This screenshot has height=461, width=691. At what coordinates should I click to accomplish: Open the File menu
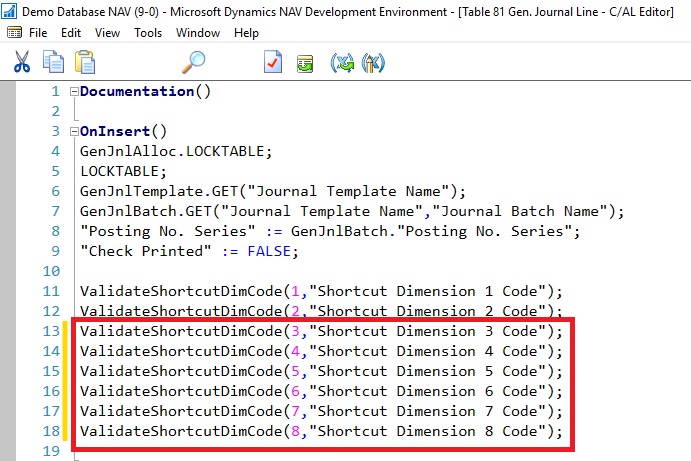[x=38, y=33]
